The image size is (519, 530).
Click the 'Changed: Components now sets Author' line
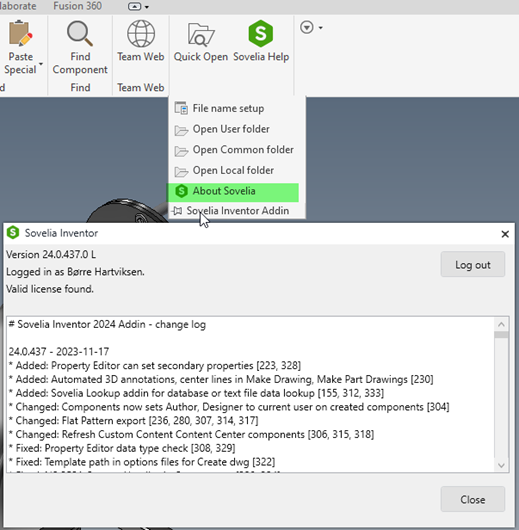tap(229, 407)
